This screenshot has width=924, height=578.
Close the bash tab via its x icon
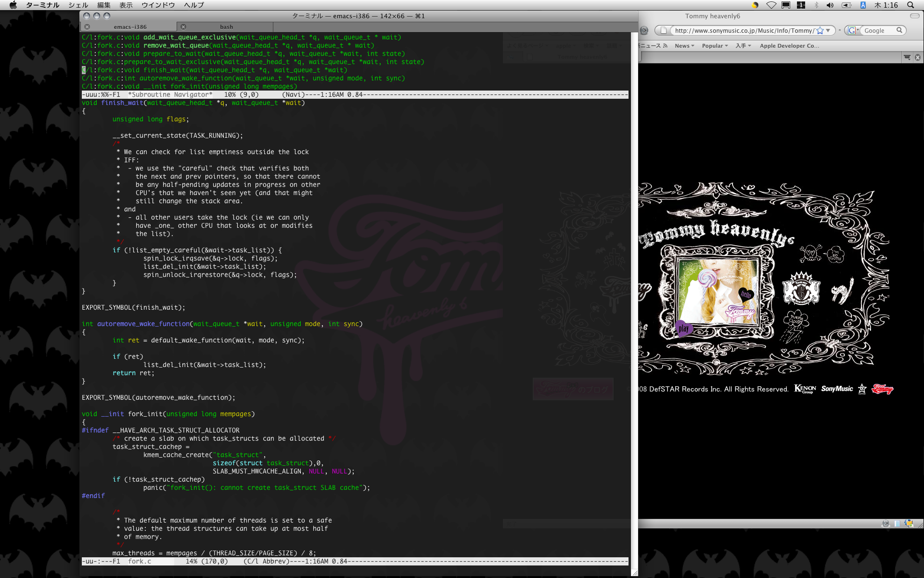tap(183, 27)
